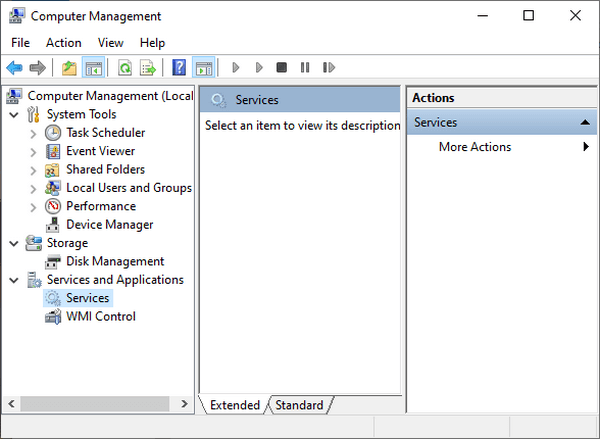Switch to the Extended tab
Image resolution: width=600 pixels, height=439 pixels.
[x=235, y=405]
